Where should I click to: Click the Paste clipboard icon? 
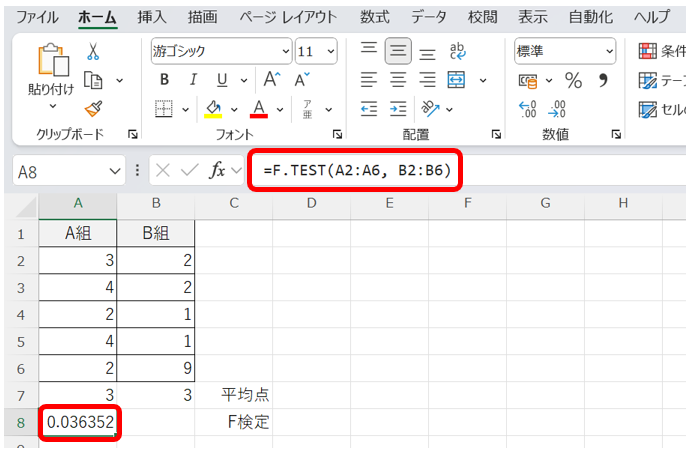53,60
